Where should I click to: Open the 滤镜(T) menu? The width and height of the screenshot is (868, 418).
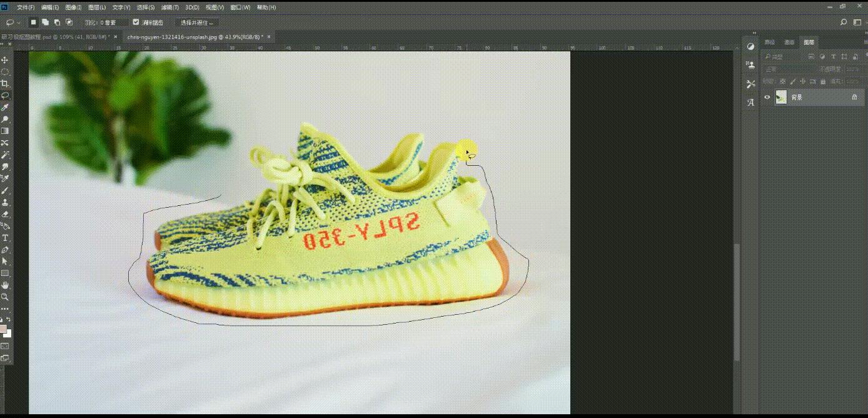point(169,7)
